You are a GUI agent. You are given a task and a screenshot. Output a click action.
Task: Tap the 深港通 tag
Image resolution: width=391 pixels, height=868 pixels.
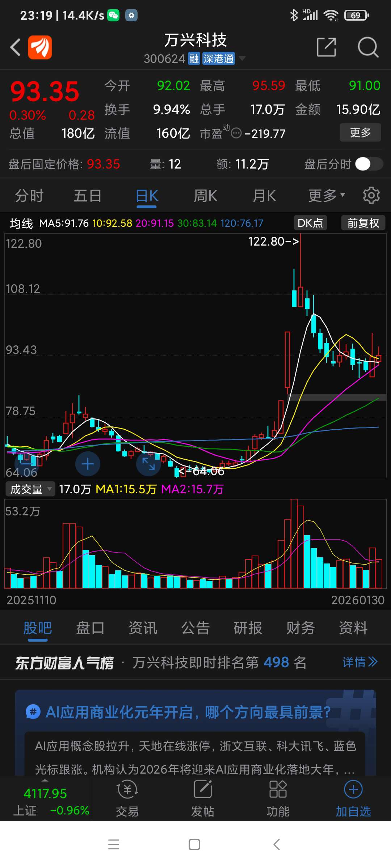pos(218,59)
